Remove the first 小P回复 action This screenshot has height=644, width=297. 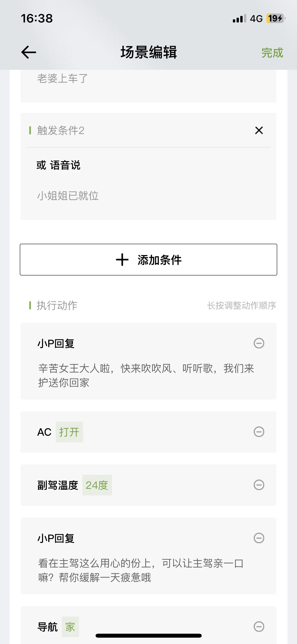pyautogui.click(x=259, y=343)
